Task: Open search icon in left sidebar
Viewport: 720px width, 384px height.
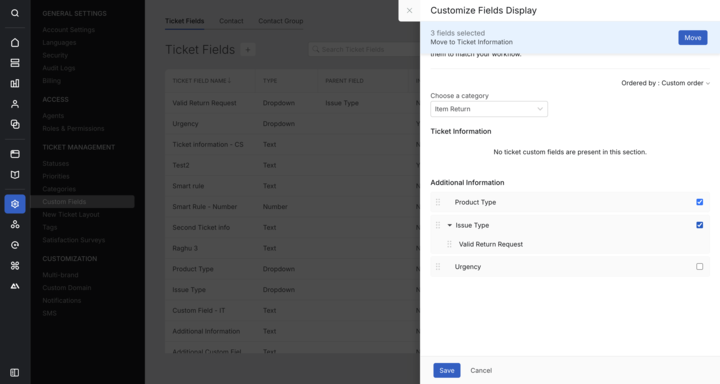Action: click(x=15, y=13)
